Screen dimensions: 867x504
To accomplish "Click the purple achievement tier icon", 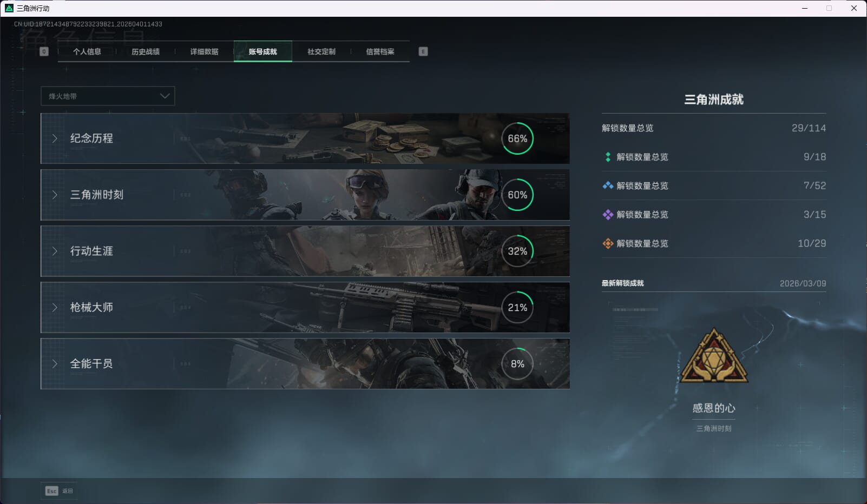I will click(x=608, y=215).
